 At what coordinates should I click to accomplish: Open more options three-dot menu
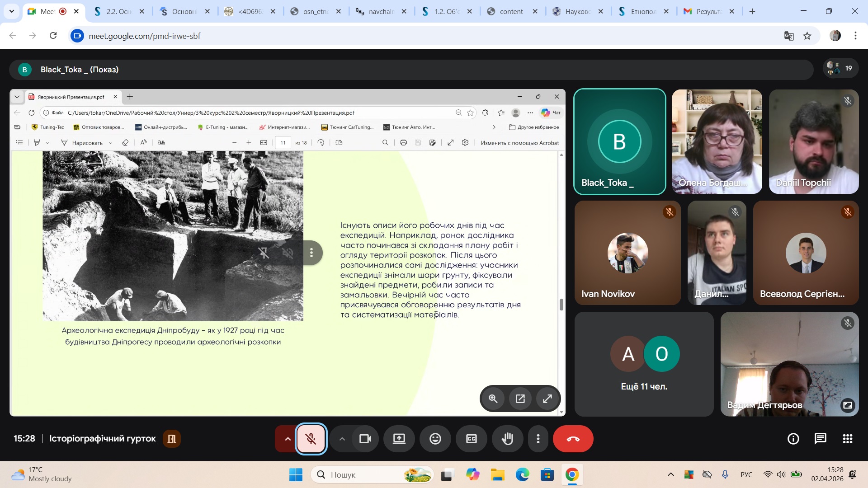click(x=538, y=439)
